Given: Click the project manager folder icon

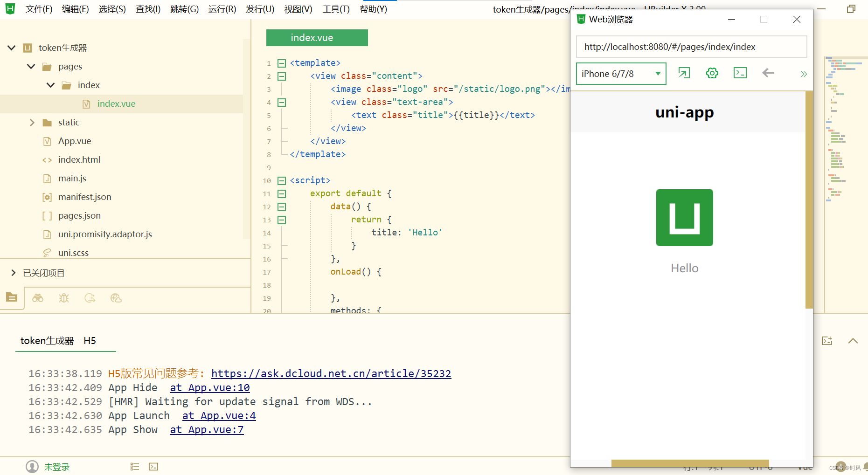Looking at the screenshot, I should coord(12,297).
